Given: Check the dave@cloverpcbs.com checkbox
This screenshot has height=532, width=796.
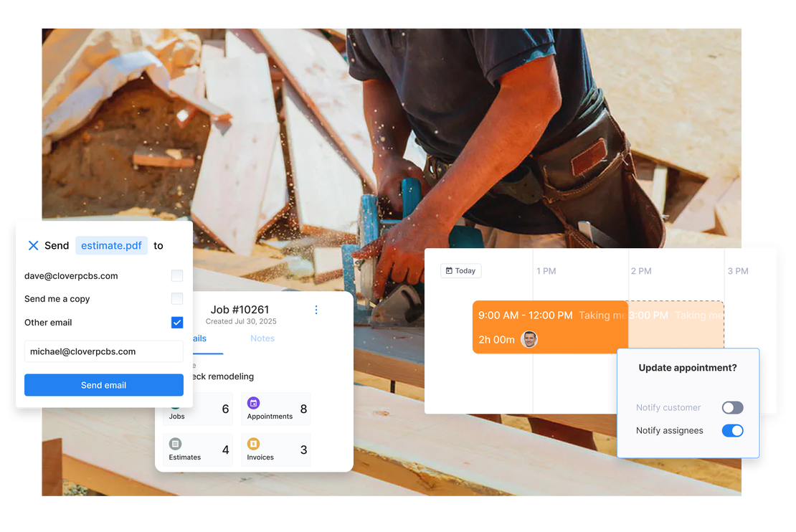Looking at the screenshot, I should tap(177, 275).
